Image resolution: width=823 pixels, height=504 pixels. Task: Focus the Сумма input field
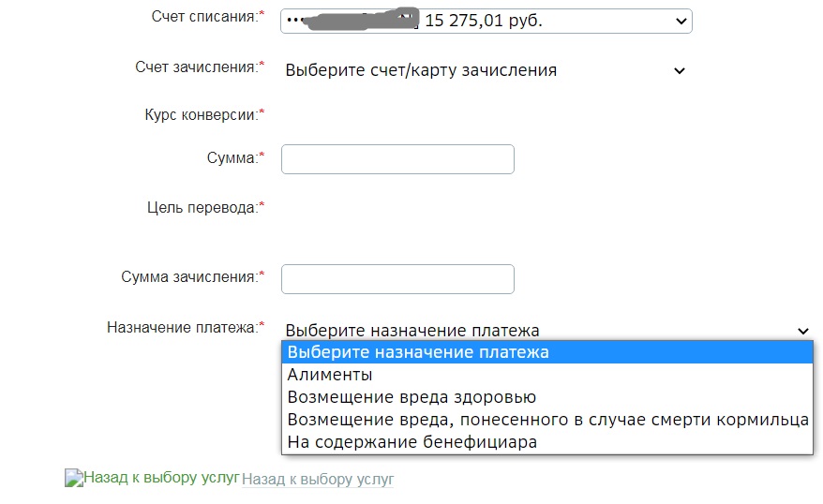[397, 159]
